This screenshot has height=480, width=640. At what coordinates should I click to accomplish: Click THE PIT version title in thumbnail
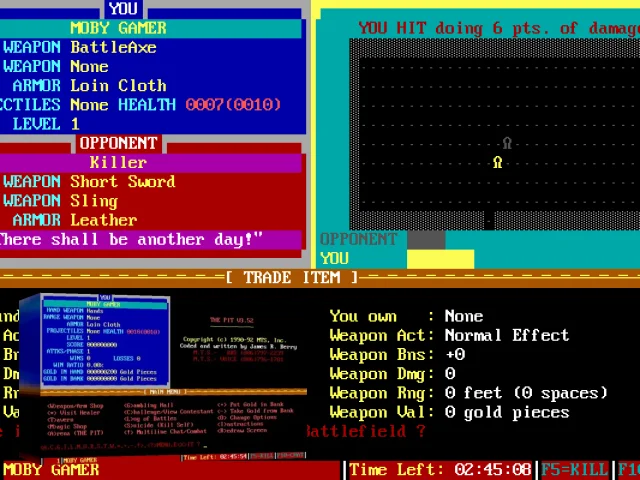[x=231, y=320]
